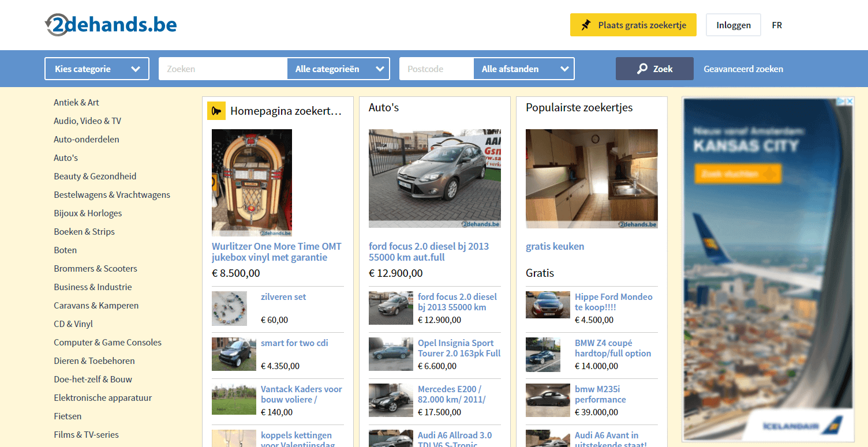Open the gratis keuken listing title
The width and height of the screenshot is (868, 447).
pyautogui.click(x=555, y=246)
